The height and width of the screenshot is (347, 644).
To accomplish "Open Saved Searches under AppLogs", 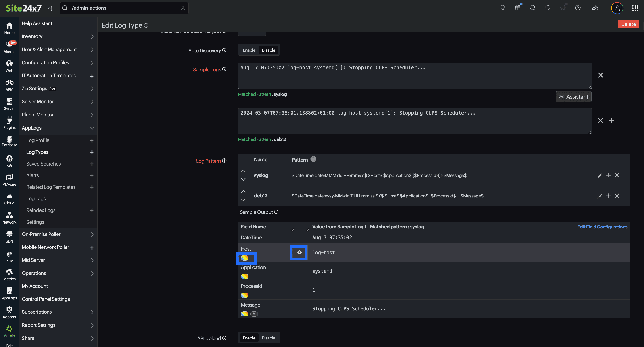I will pos(43,164).
